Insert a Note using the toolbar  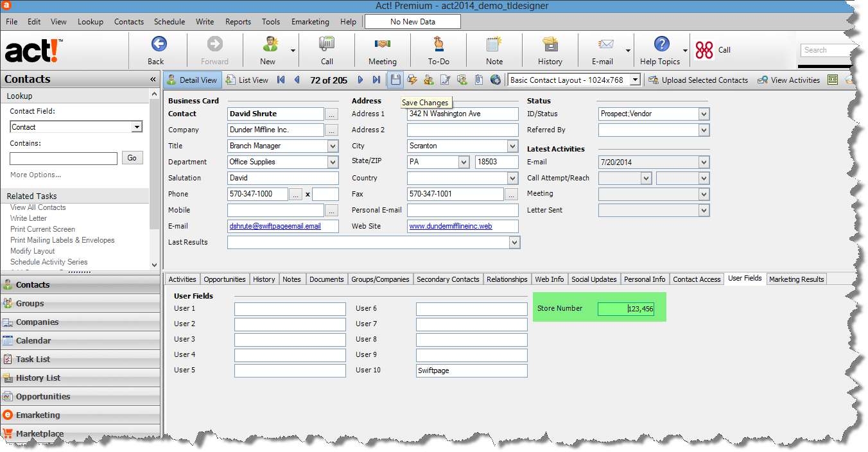click(494, 50)
